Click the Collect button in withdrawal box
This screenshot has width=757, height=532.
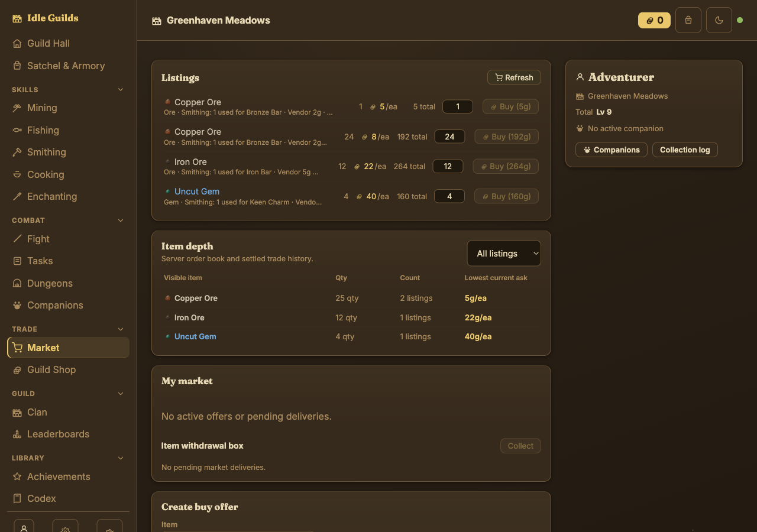520,446
